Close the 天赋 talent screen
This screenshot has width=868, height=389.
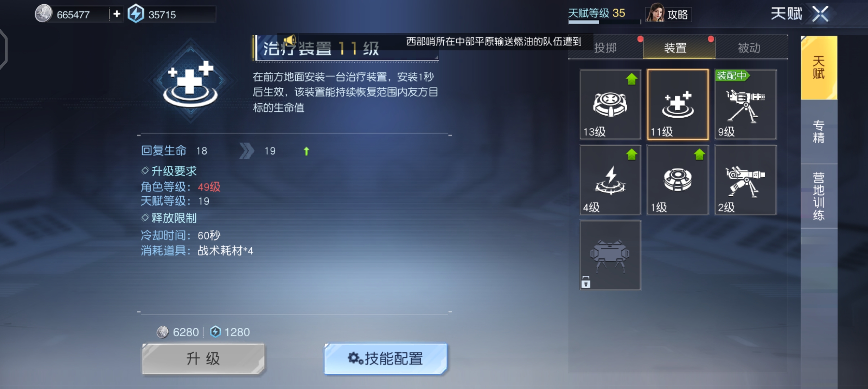click(x=820, y=14)
